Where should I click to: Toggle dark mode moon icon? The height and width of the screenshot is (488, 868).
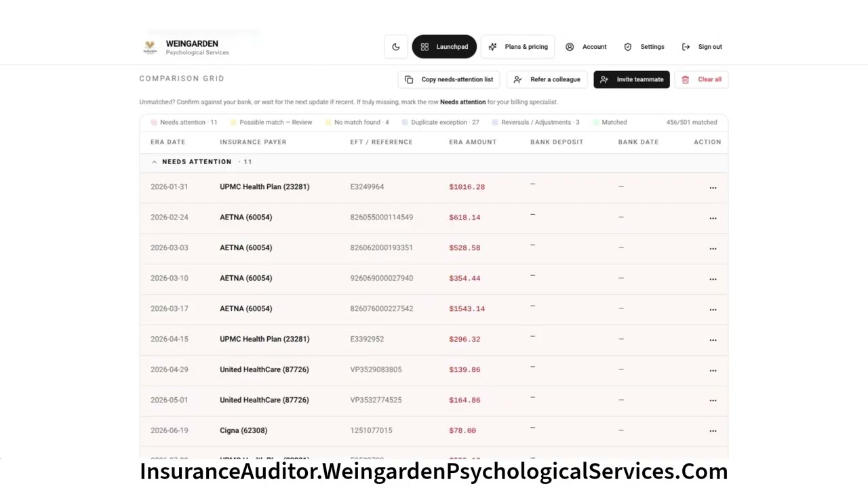point(396,47)
